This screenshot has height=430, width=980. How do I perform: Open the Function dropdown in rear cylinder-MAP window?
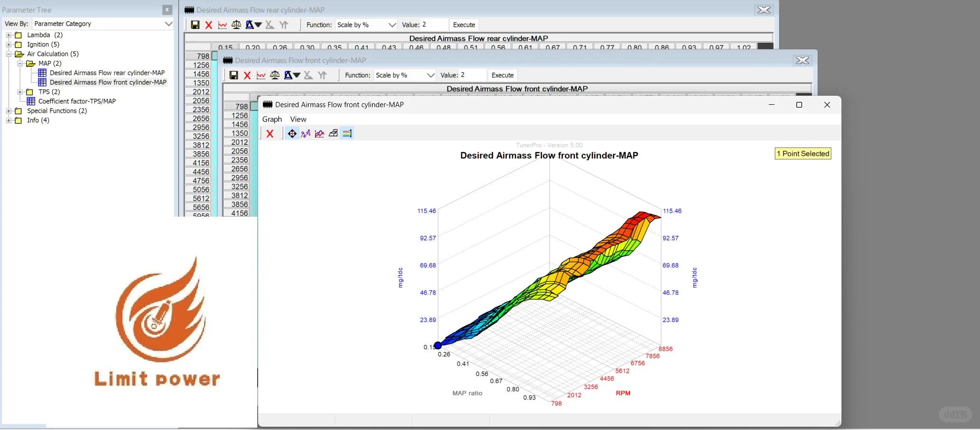point(392,25)
